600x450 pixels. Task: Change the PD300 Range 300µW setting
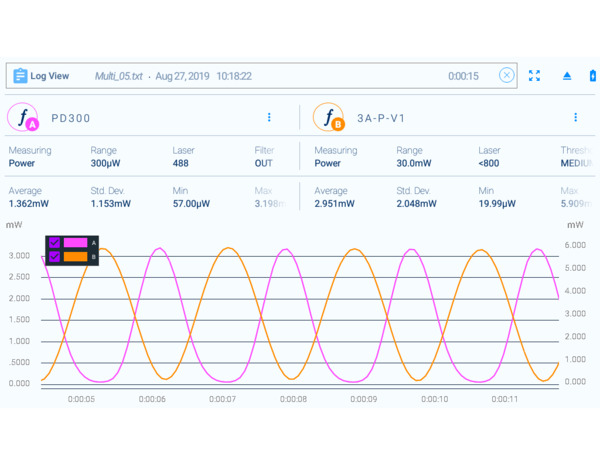point(105,163)
